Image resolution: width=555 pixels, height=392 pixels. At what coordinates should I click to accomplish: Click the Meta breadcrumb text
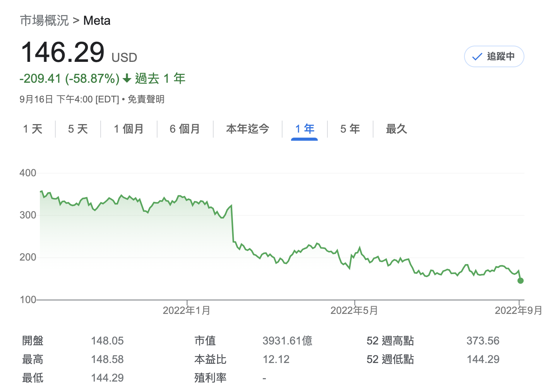point(97,20)
